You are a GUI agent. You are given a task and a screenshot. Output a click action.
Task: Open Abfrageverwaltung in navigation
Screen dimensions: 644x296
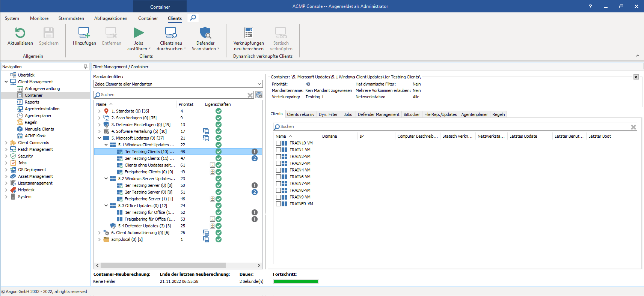[42, 89]
